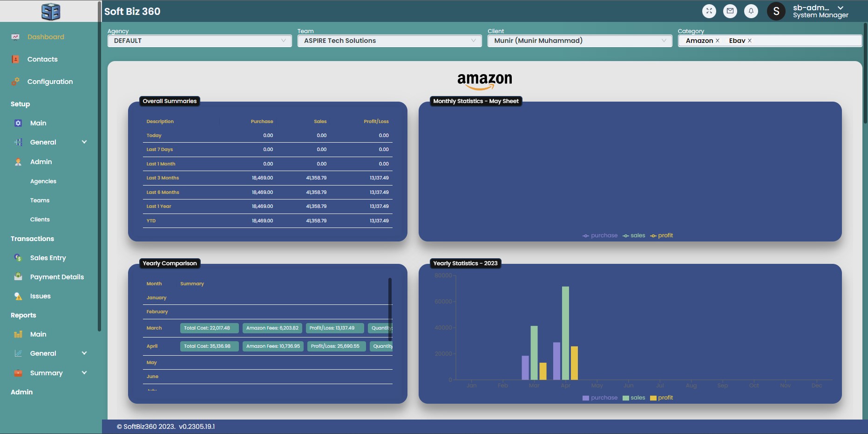Click the April Total Cost badge
Screen dimensions: 868x434
click(209, 346)
